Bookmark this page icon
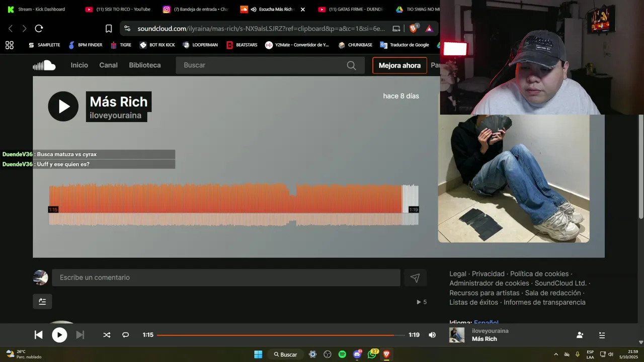 pos(109,29)
